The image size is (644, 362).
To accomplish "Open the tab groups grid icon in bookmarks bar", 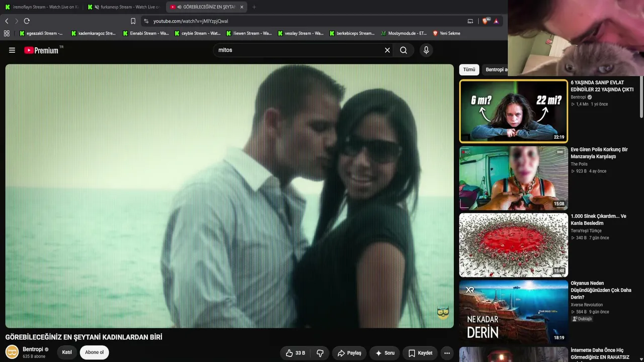I will pos(7,33).
